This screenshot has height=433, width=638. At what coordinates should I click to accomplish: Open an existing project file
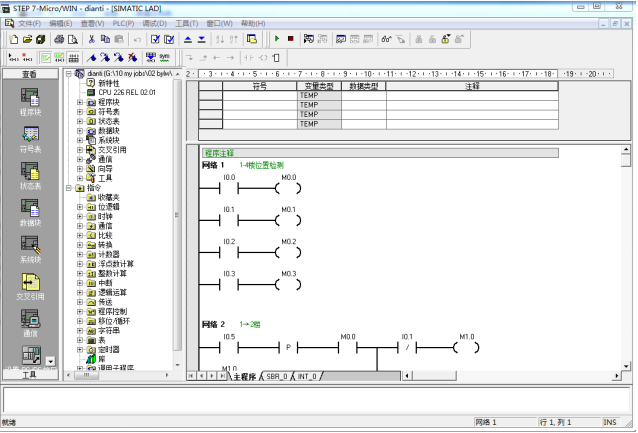tap(27, 39)
